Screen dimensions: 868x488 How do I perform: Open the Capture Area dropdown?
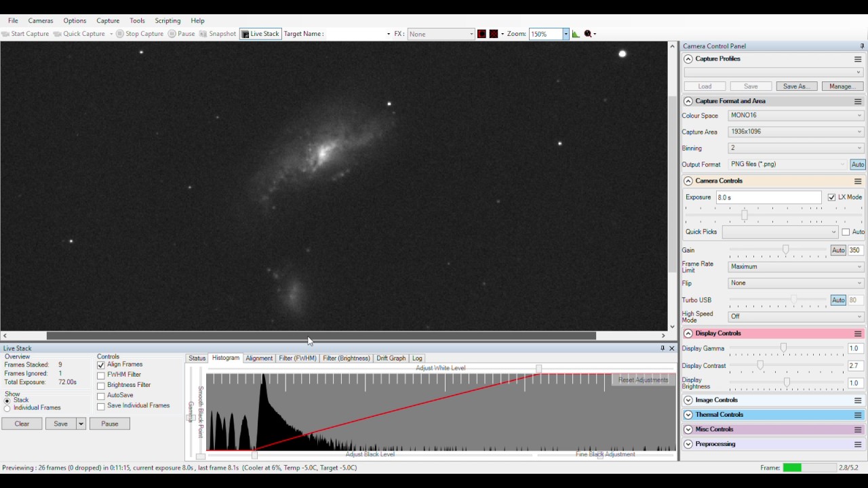(796, 132)
